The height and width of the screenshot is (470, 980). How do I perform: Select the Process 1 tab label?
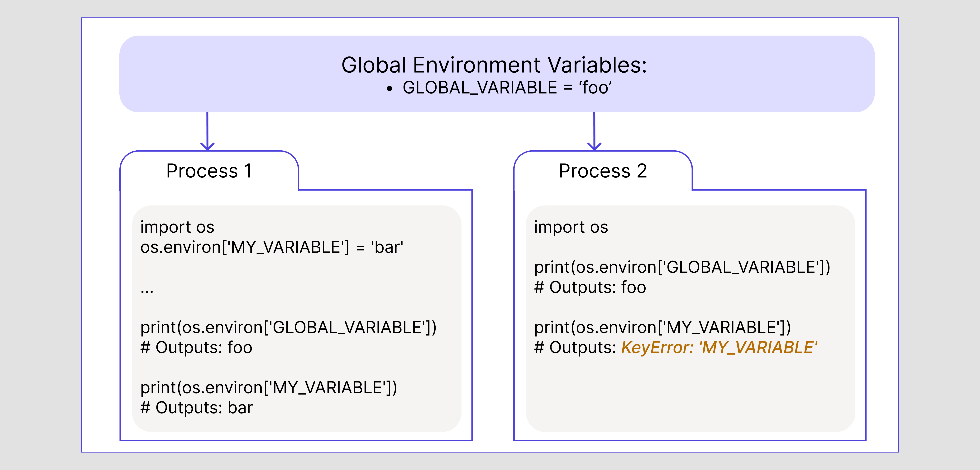point(209,171)
